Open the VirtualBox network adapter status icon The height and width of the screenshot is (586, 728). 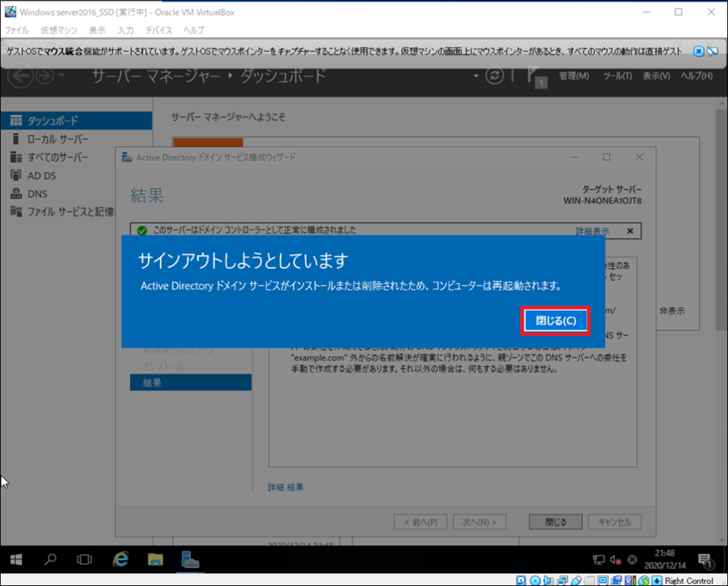coord(562,580)
